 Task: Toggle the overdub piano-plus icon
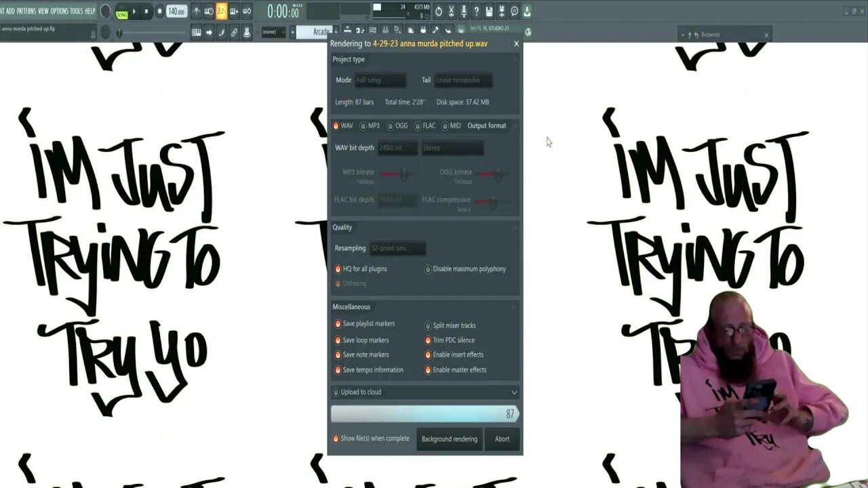234,12
